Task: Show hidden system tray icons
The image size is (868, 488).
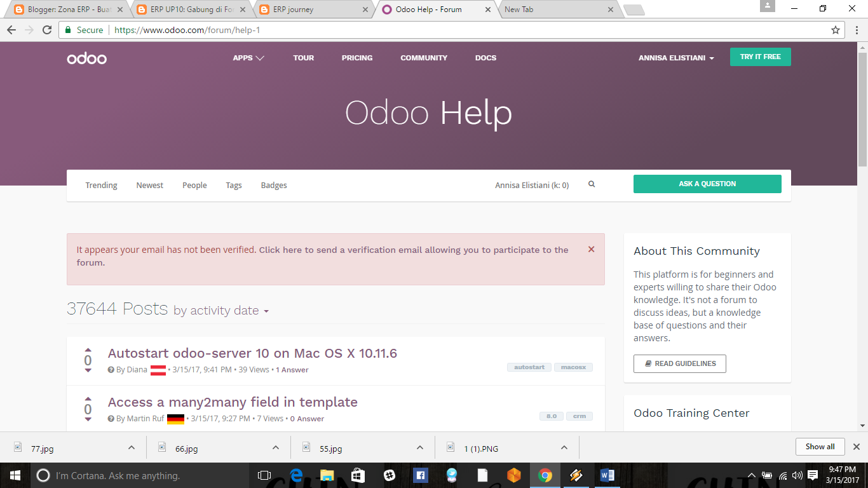Action: (752, 475)
